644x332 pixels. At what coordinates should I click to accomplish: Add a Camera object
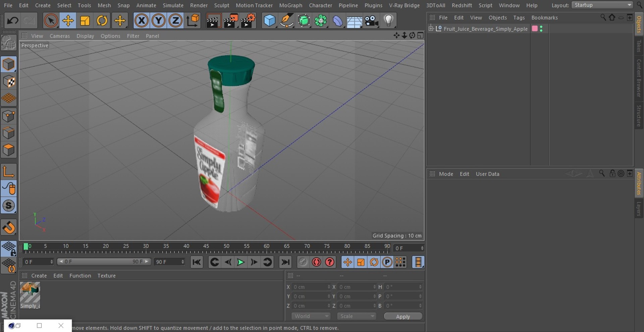372,21
